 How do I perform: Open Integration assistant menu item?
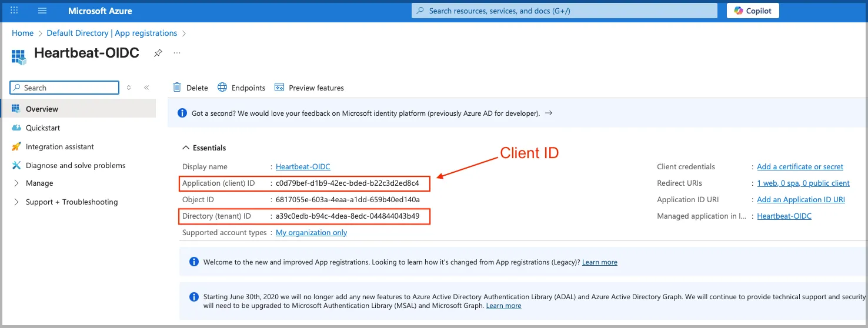pos(59,146)
